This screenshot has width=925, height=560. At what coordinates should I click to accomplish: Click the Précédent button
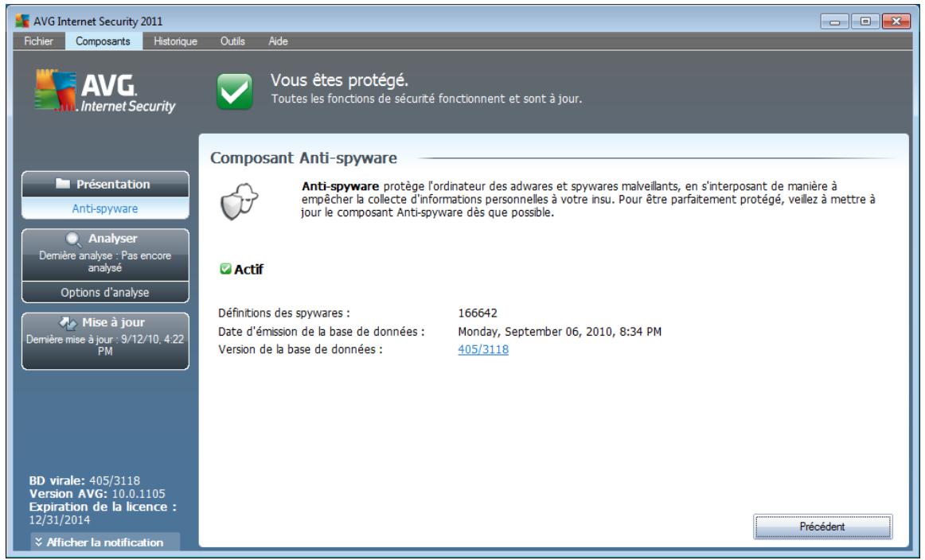(x=822, y=527)
